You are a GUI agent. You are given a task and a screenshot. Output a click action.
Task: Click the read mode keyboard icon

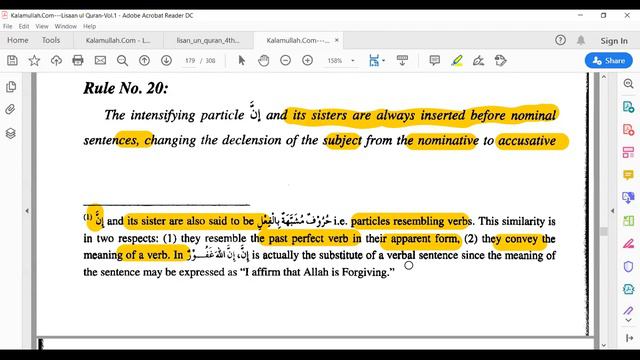(402, 60)
